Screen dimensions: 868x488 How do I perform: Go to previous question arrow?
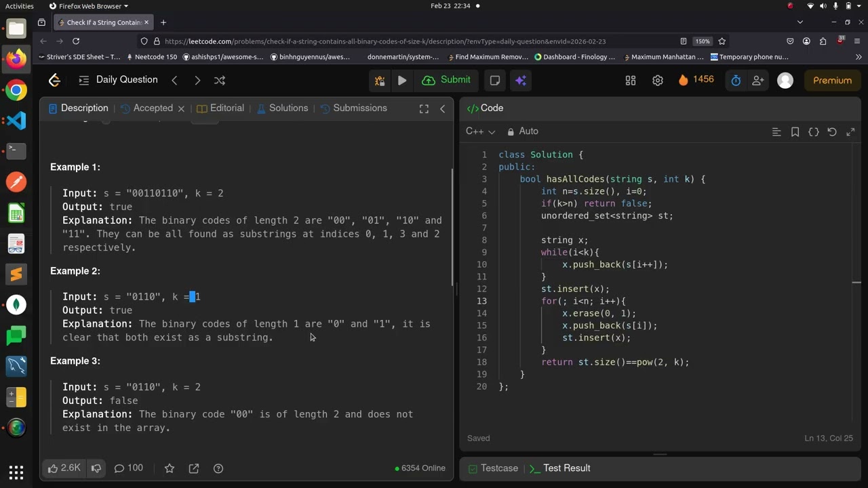pyautogui.click(x=174, y=80)
